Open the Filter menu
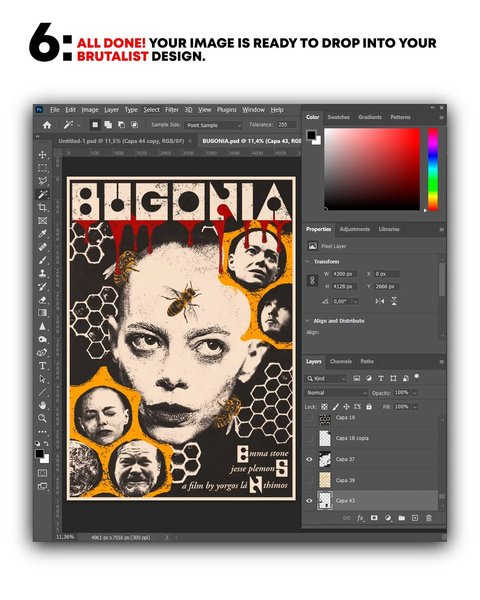480x600 pixels. 172,110
